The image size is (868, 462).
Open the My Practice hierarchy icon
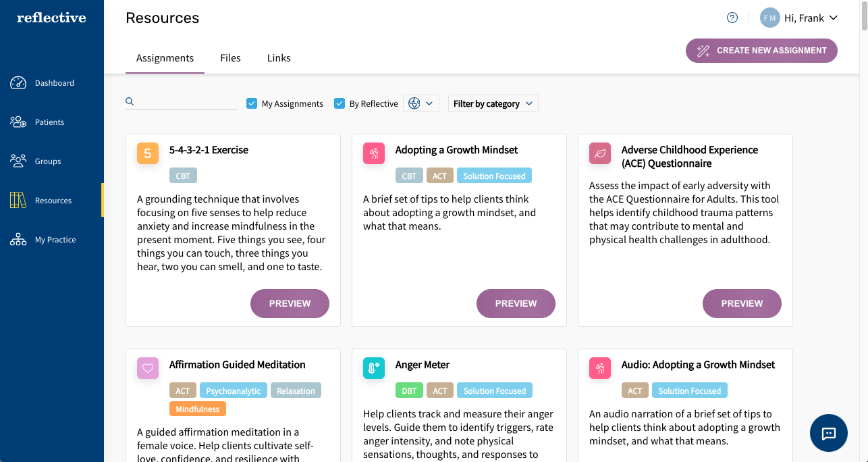18,240
